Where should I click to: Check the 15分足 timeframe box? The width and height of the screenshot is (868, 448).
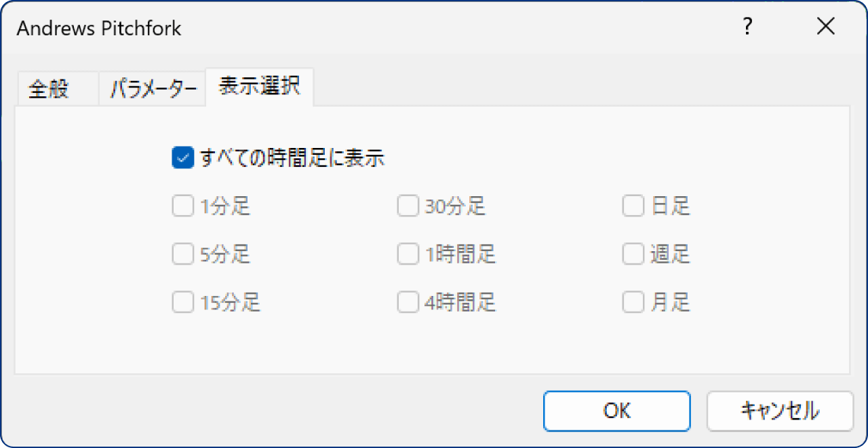coord(182,302)
